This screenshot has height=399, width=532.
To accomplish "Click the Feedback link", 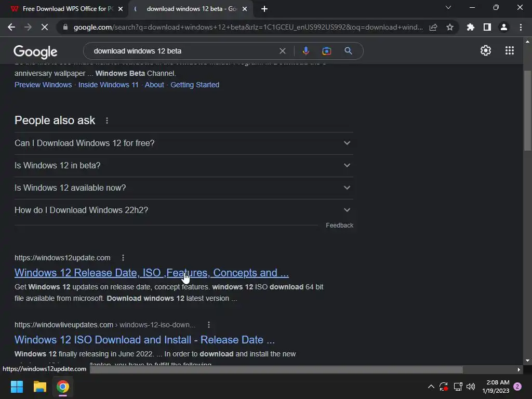I will pos(339,225).
